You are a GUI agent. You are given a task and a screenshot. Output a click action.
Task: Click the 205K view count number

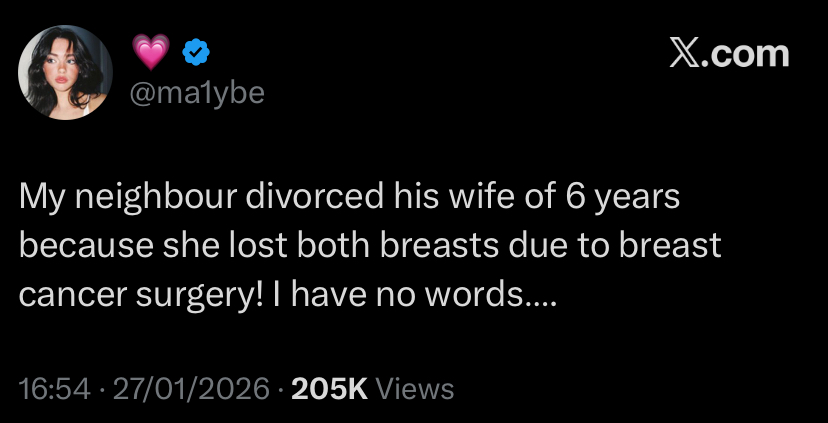click(x=327, y=388)
